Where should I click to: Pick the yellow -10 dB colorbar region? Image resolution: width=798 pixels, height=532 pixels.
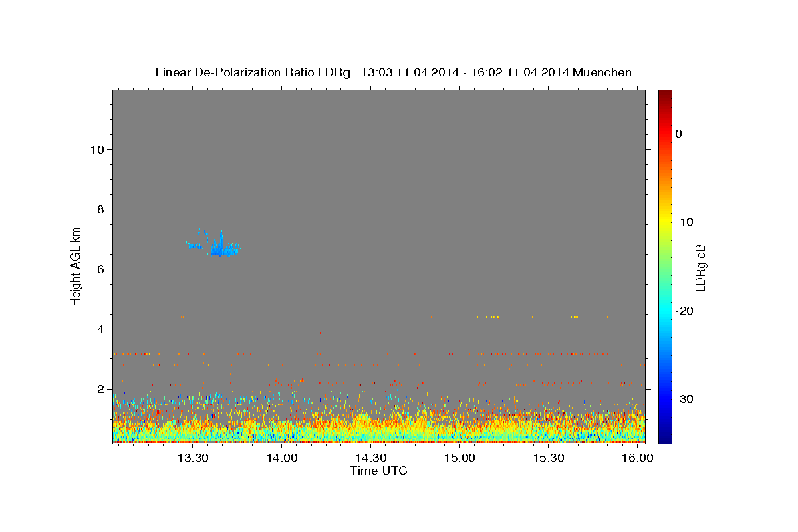665,222
